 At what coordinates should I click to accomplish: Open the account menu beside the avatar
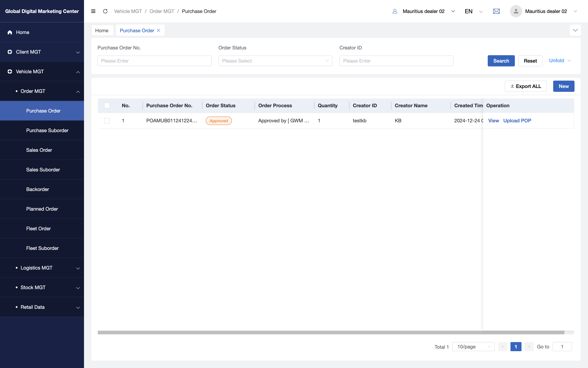[x=551, y=11]
